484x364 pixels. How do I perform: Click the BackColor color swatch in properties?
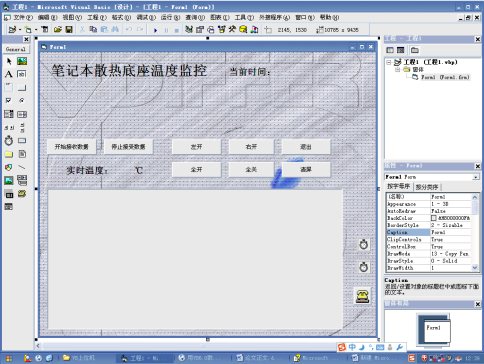[x=434, y=218]
